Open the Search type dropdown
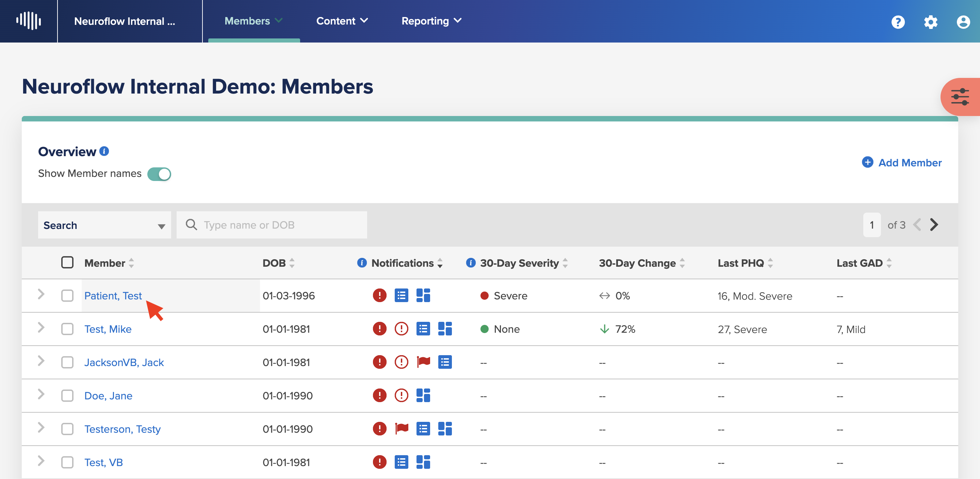This screenshot has width=980, height=479. pyautogui.click(x=104, y=225)
